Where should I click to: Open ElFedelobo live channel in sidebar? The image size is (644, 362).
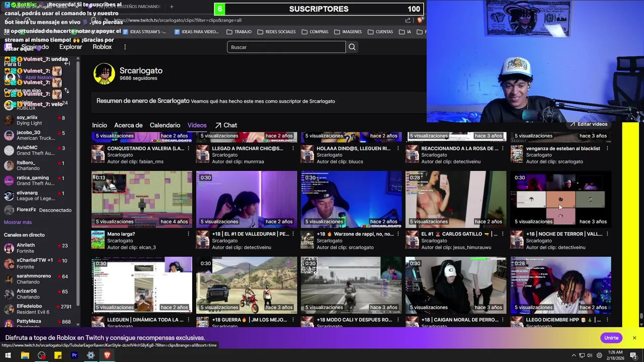(x=38, y=309)
